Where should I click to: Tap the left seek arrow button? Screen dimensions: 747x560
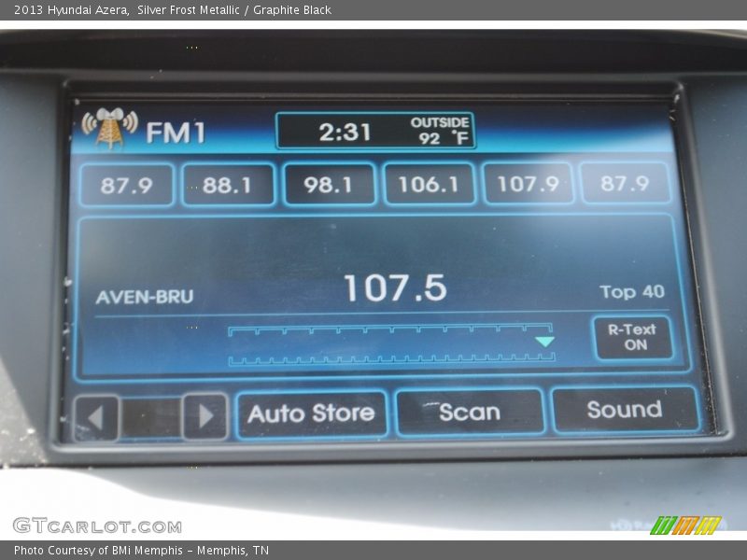[97, 417]
